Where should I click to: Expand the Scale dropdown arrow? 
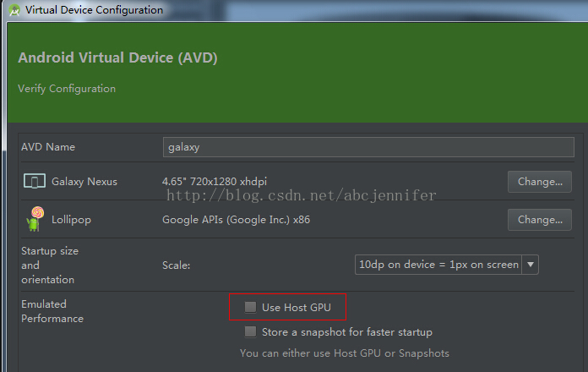coord(531,265)
